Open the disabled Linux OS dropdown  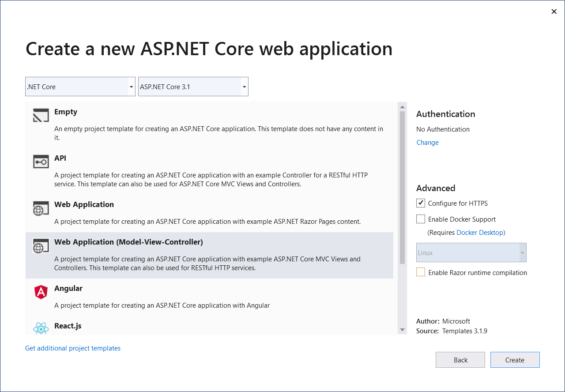(471, 253)
